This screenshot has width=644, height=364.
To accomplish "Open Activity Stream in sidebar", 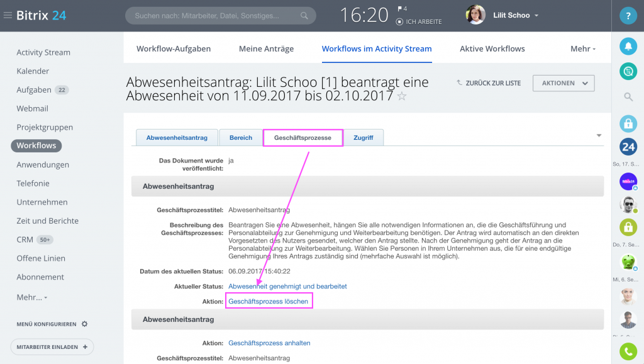I will pos(43,53).
